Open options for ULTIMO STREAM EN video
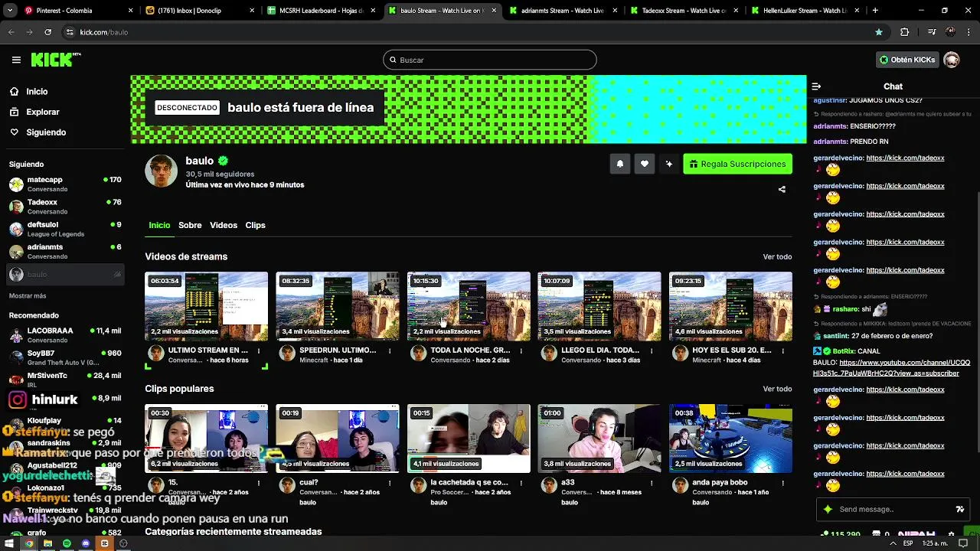 [x=259, y=350]
